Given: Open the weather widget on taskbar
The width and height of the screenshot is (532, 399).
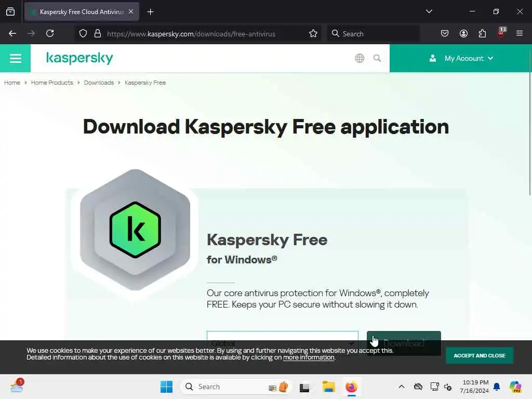Looking at the screenshot, I should coord(17,386).
